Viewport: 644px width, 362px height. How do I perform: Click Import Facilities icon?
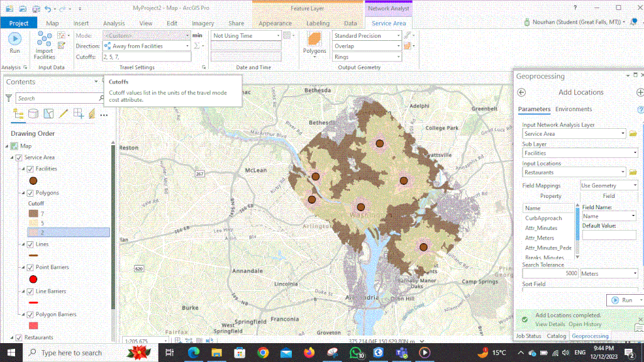pos(45,45)
